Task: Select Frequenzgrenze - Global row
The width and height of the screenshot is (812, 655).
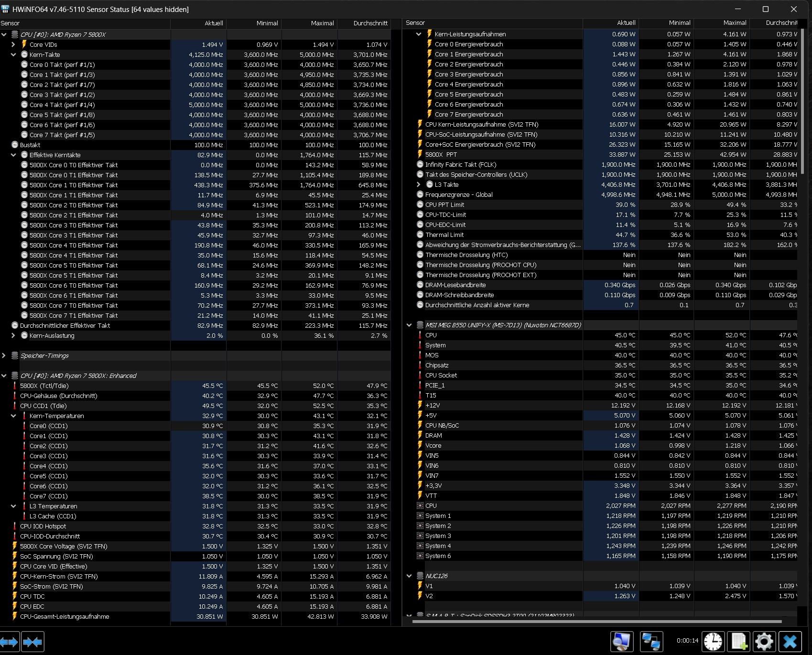Action: click(x=600, y=194)
